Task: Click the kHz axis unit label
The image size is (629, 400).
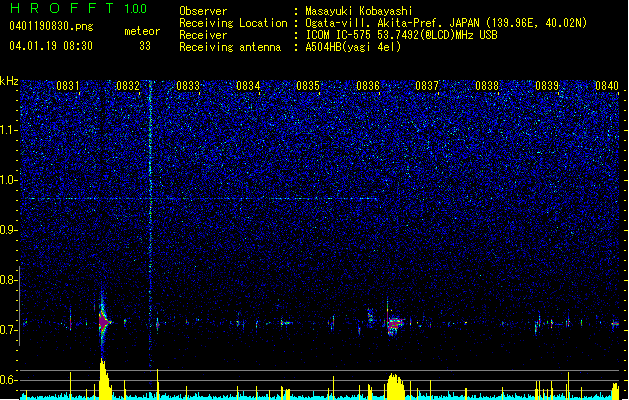Action: (x=9, y=81)
